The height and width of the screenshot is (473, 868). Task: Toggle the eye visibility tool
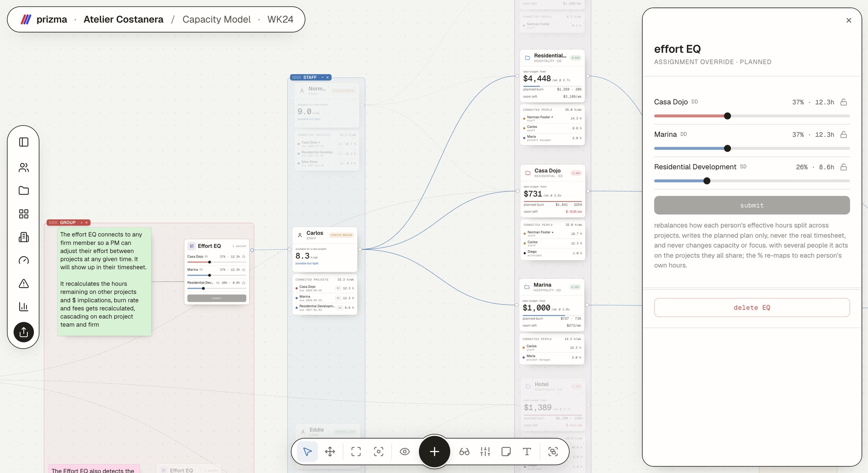point(404,452)
